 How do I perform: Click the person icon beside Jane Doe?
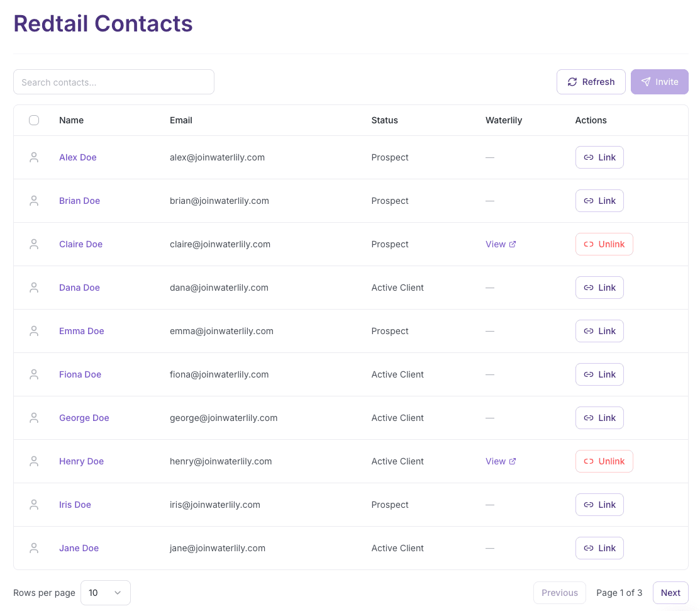click(34, 548)
